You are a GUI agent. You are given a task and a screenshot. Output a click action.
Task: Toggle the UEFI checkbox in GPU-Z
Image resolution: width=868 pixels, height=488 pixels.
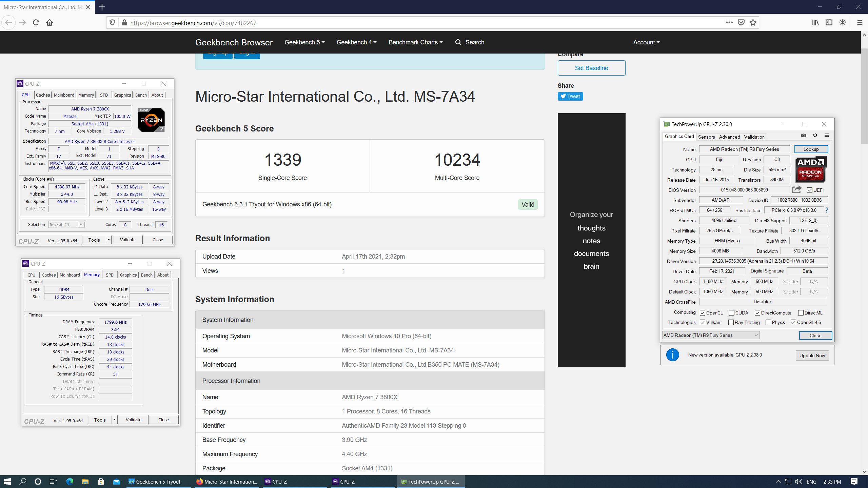click(x=810, y=190)
